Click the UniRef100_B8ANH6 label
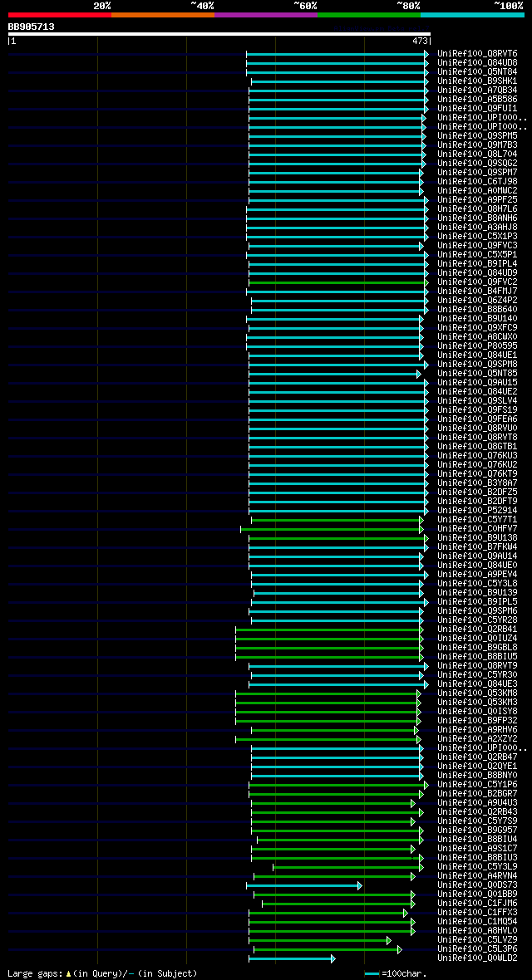The height and width of the screenshot is (980, 532). (x=477, y=218)
